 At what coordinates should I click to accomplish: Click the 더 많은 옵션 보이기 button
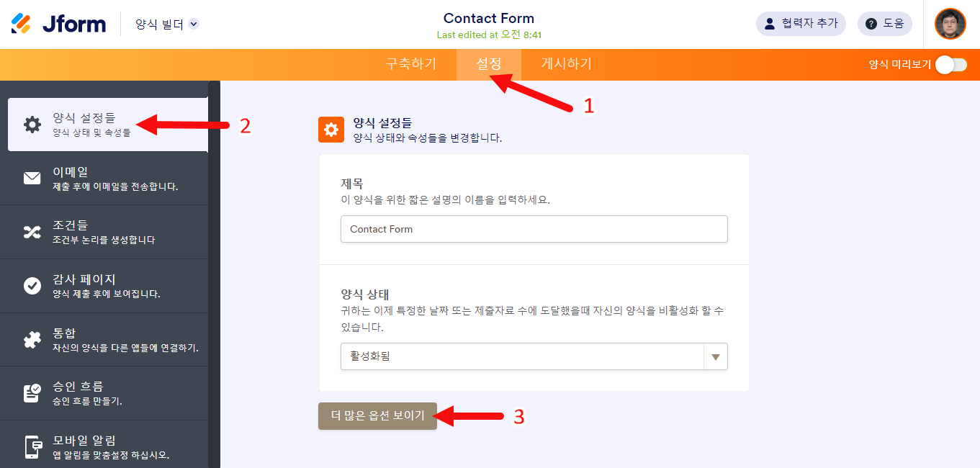tap(377, 416)
